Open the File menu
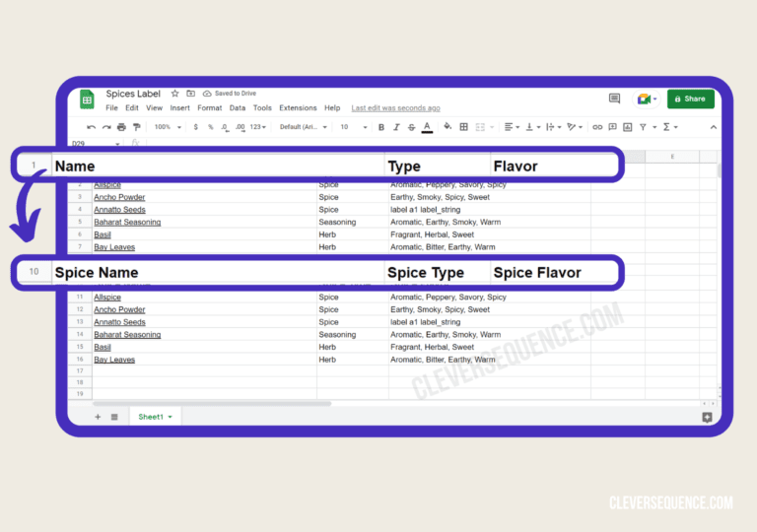The image size is (757, 532). pos(111,107)
